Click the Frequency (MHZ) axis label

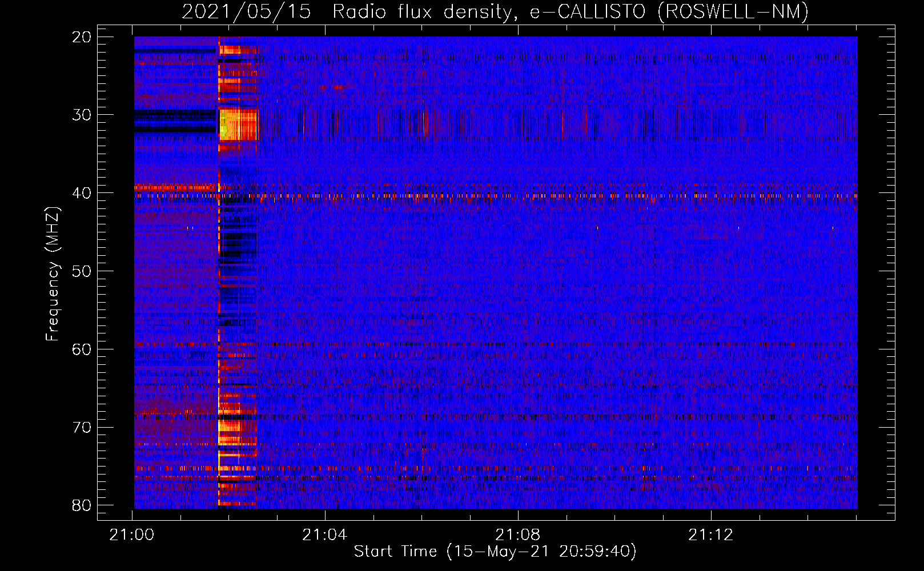[53, 274]
